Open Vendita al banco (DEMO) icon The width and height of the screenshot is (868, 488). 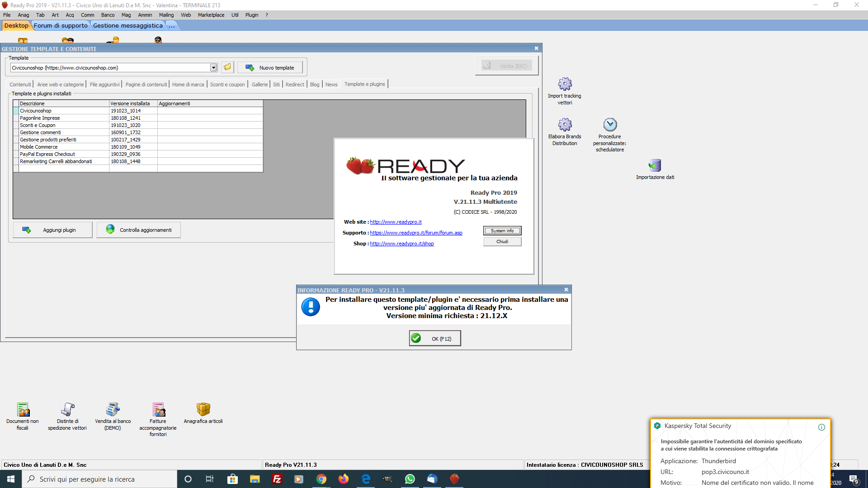click(x=113, y=416)
